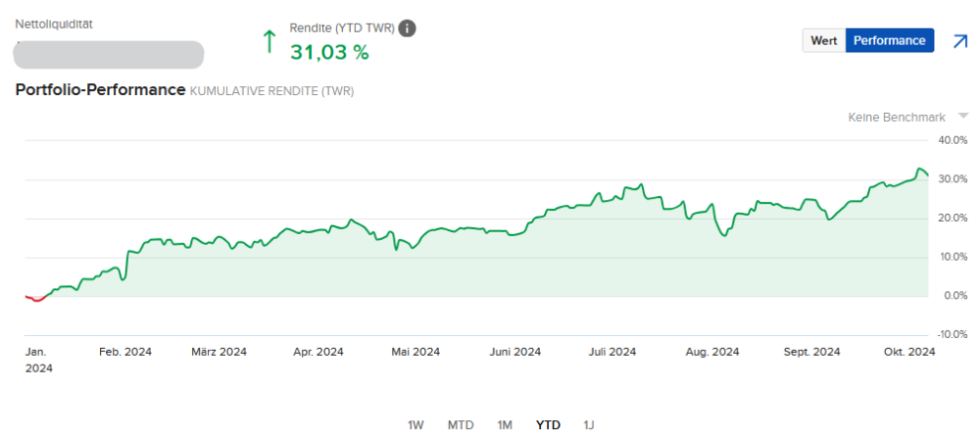Open the Keine Benchmark dropdown

(897, 117)
